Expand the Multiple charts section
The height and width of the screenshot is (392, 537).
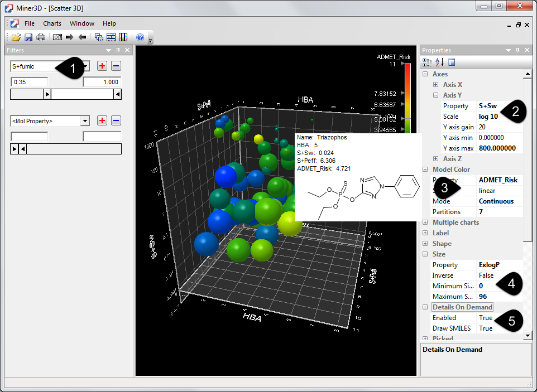click(x=425, y=222)
